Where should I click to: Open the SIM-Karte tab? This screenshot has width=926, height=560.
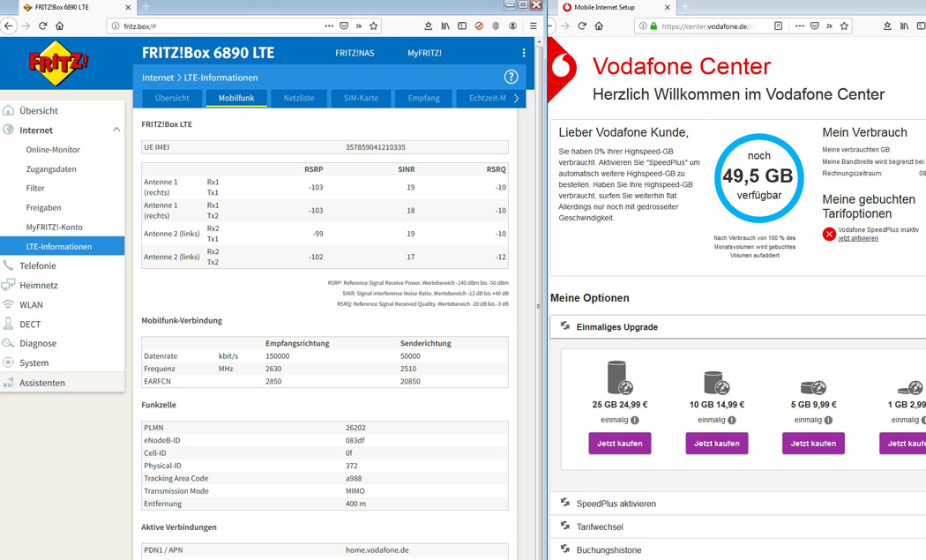[x=361, y=98]
